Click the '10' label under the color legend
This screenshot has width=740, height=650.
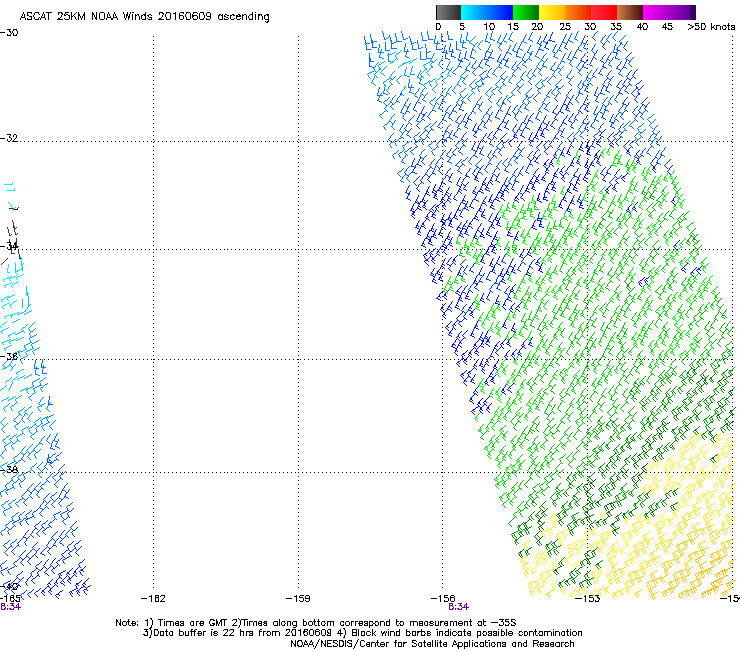489,27
